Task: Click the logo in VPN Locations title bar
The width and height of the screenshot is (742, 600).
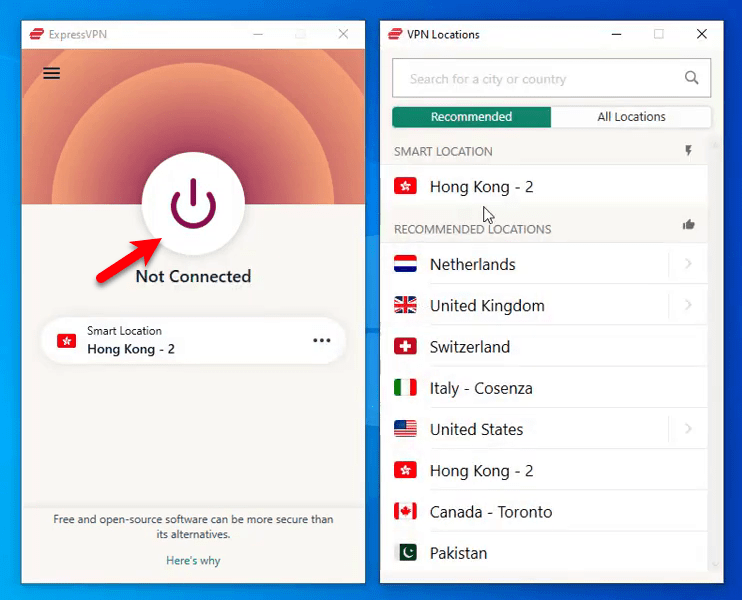Action: (x=395, y=34)
